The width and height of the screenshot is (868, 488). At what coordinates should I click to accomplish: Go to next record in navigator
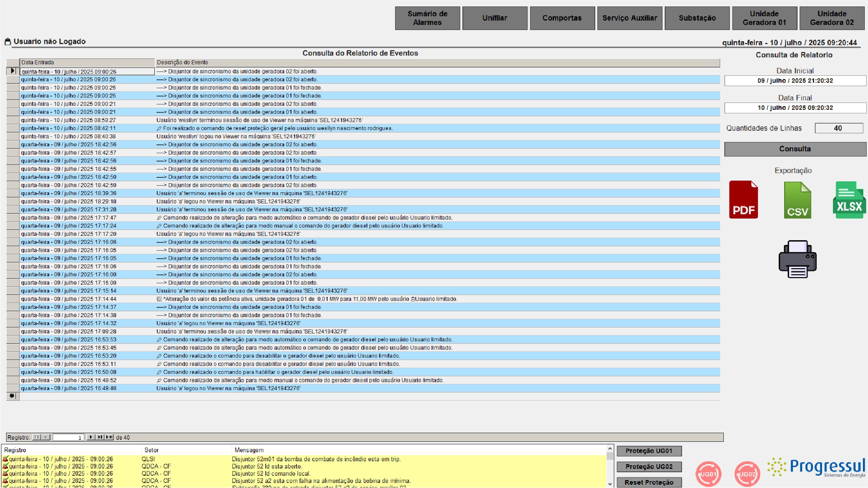coord(91,437)
